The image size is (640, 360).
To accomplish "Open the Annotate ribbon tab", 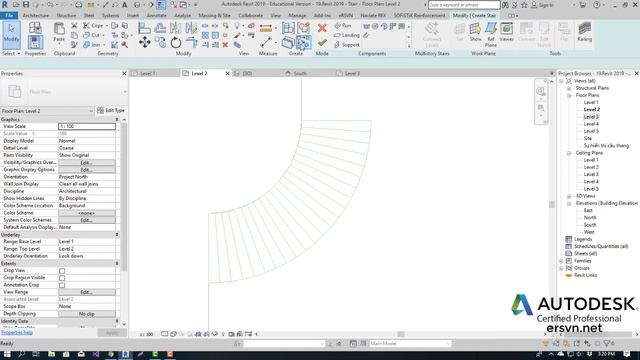I will (x=156, y=16).
